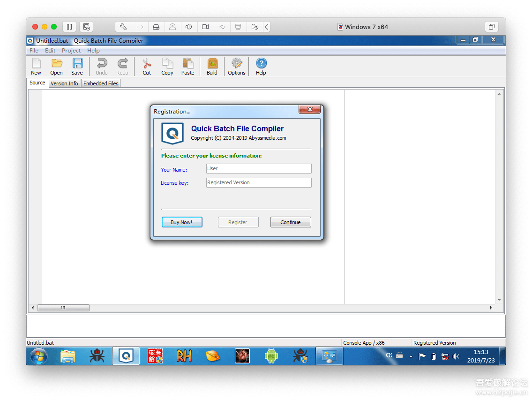Click "Registered Version" in the status bar
The height and width of the screenshot is (400, 532).
click(x=435, y=343)
